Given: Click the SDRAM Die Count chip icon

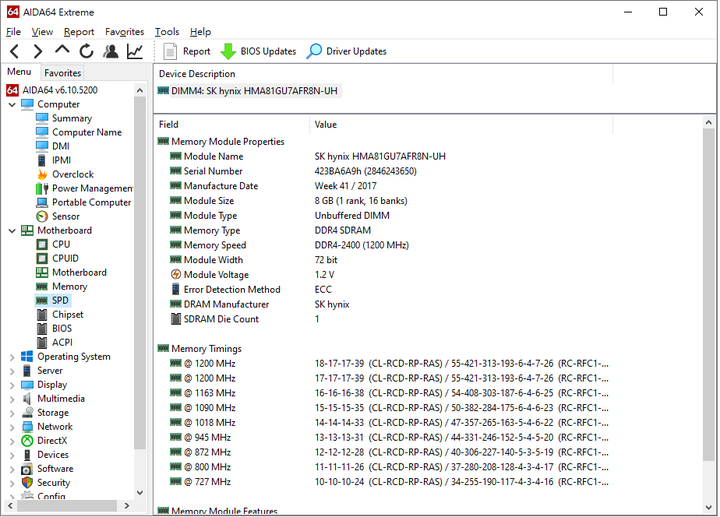Looking at the screenshot, I should (175, 319).
